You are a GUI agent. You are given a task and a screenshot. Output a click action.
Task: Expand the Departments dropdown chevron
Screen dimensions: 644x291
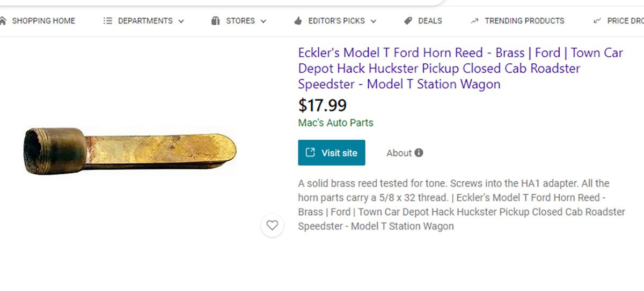tap(181, 21)
